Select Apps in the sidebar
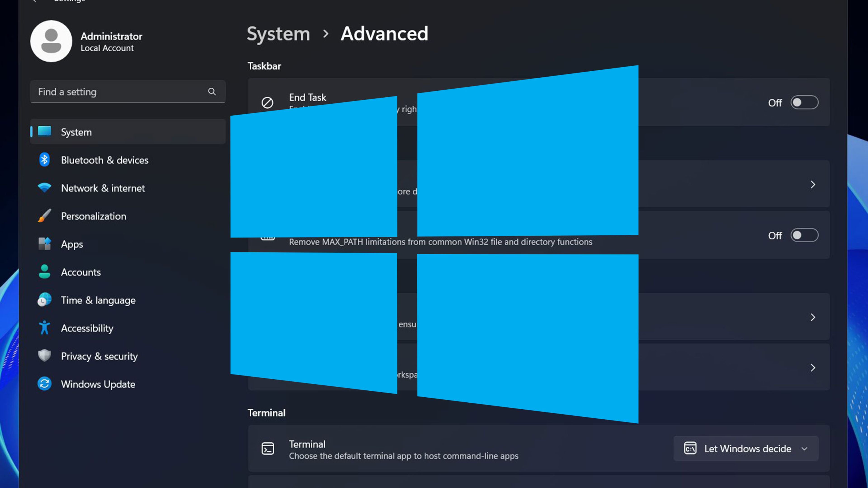 (128, 244)
